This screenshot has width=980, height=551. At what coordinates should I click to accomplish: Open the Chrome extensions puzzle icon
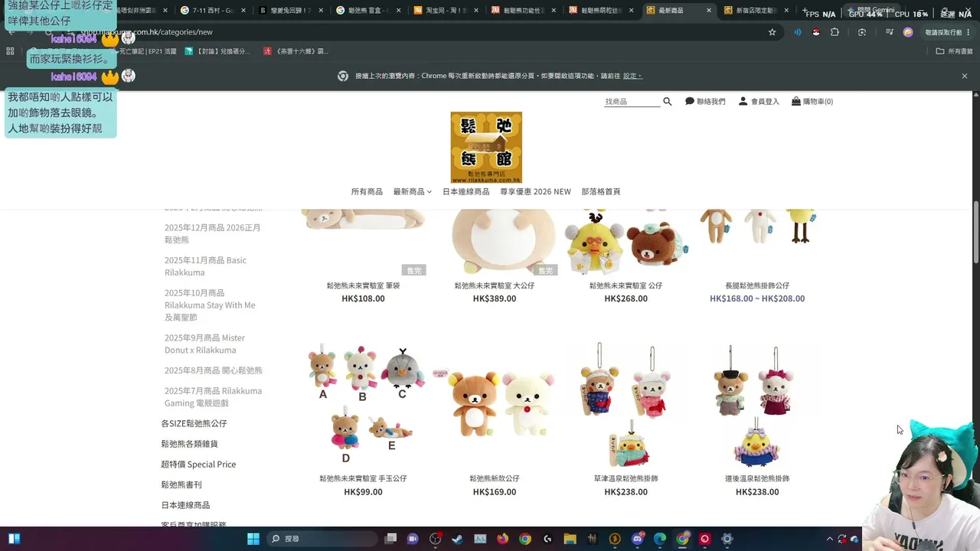(835, 32)
